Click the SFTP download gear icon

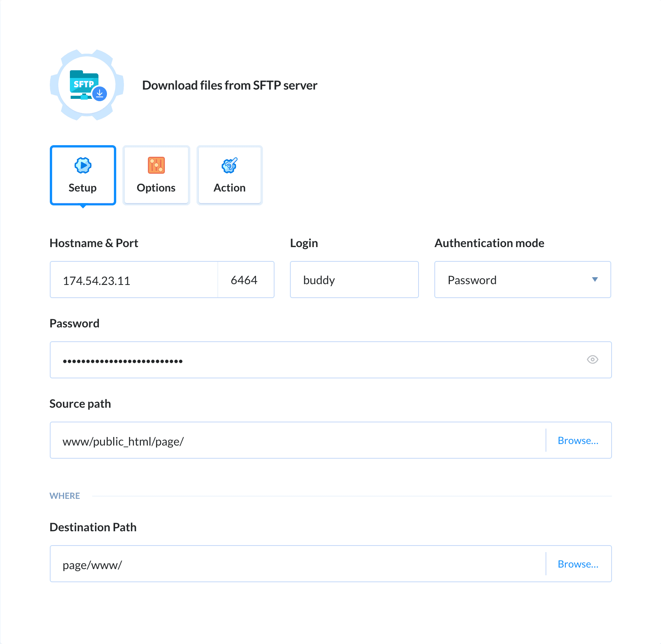coord(86,85)
